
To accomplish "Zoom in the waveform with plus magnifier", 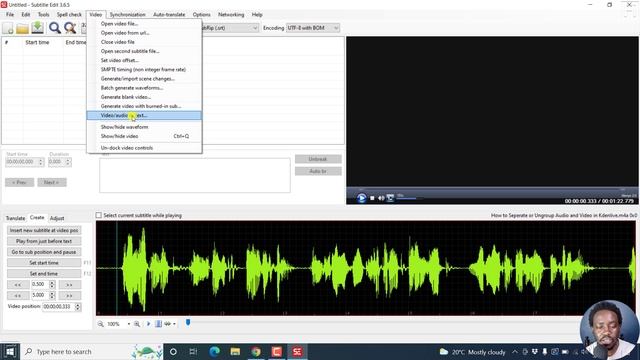I will pyautogui.click(x=137, y=324).
